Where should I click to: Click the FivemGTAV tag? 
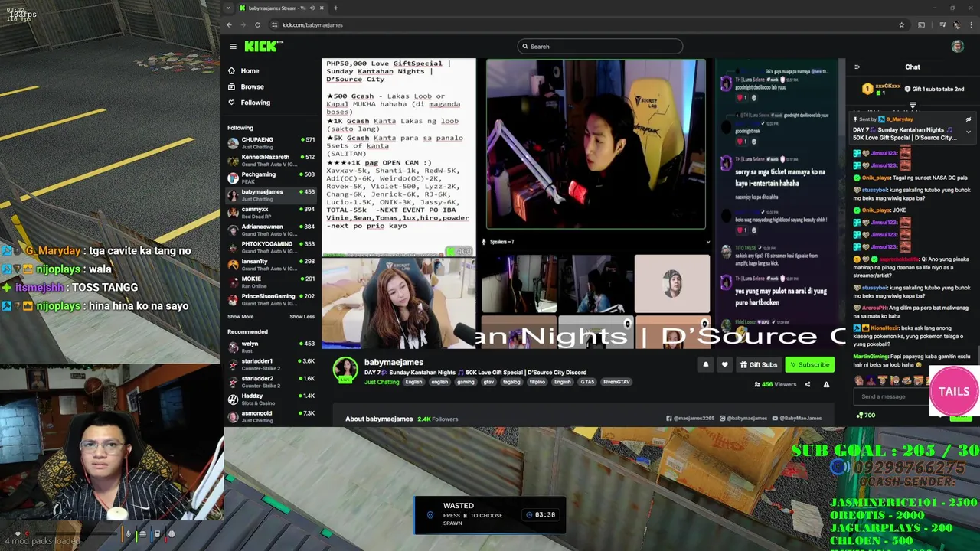click(x=616, y=382)
